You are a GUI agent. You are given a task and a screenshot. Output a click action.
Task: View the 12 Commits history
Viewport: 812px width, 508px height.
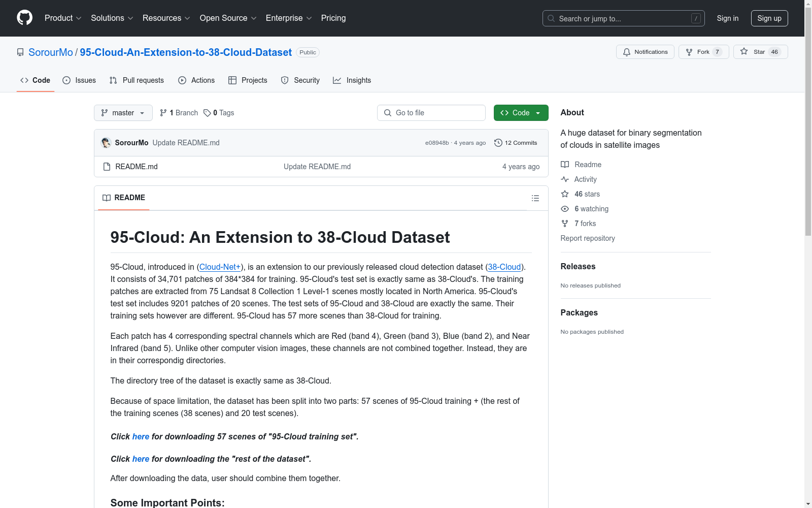(x=516, y=143)
